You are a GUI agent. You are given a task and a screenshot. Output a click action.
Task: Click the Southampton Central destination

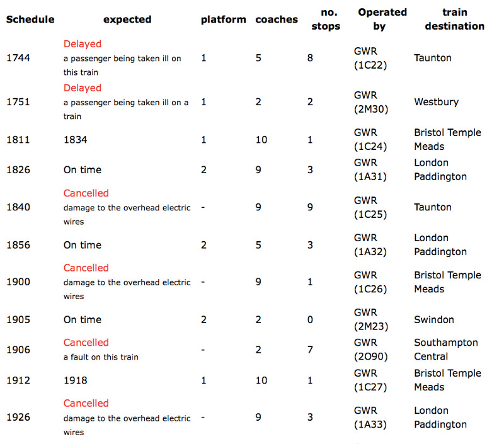(x=446, y=350)
